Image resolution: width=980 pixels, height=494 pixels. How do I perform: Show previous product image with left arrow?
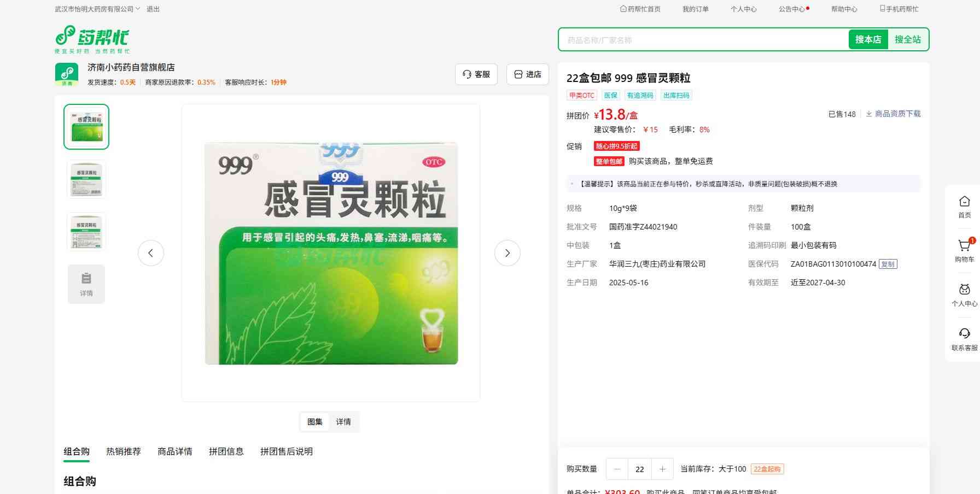click(151, 253)
